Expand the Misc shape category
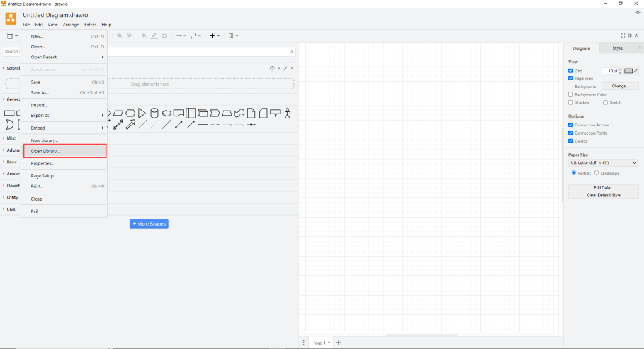The image size is (644, 349). tap(9, 138)
